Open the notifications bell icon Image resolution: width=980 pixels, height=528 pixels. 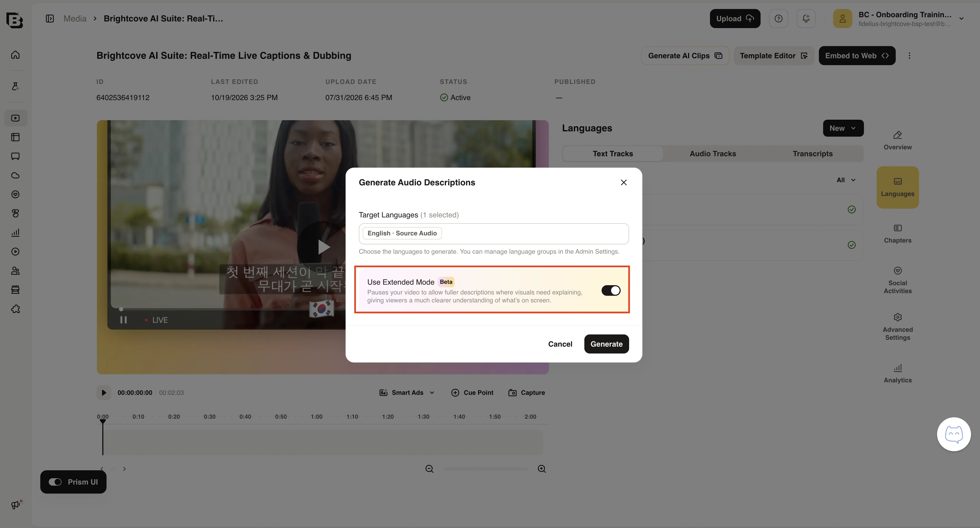tap(806, 18)
